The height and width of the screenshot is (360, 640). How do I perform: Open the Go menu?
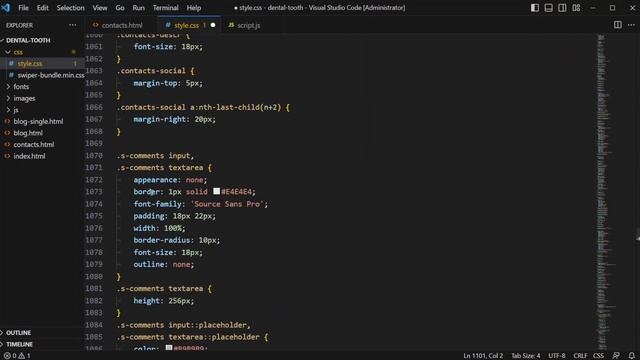120,8
